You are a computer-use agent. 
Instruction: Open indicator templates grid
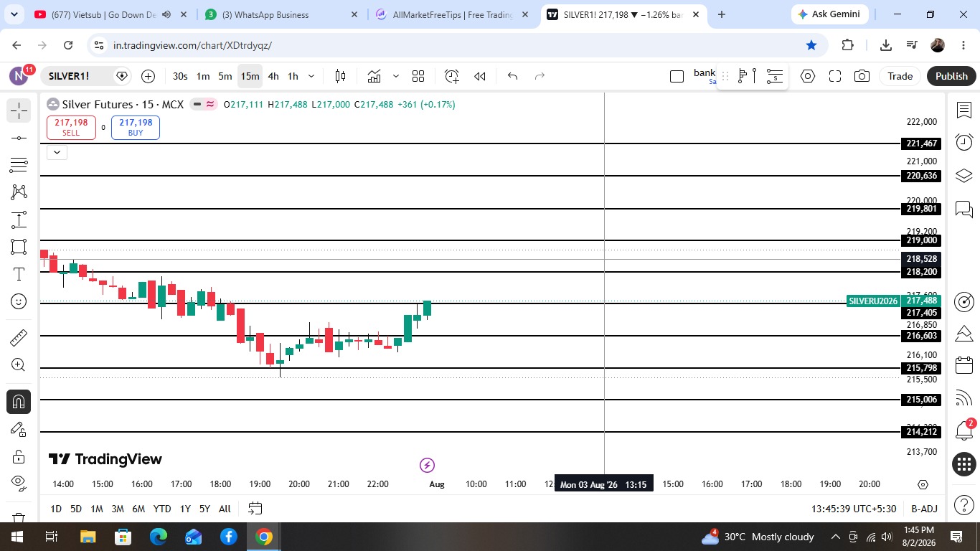click(418, 76)
